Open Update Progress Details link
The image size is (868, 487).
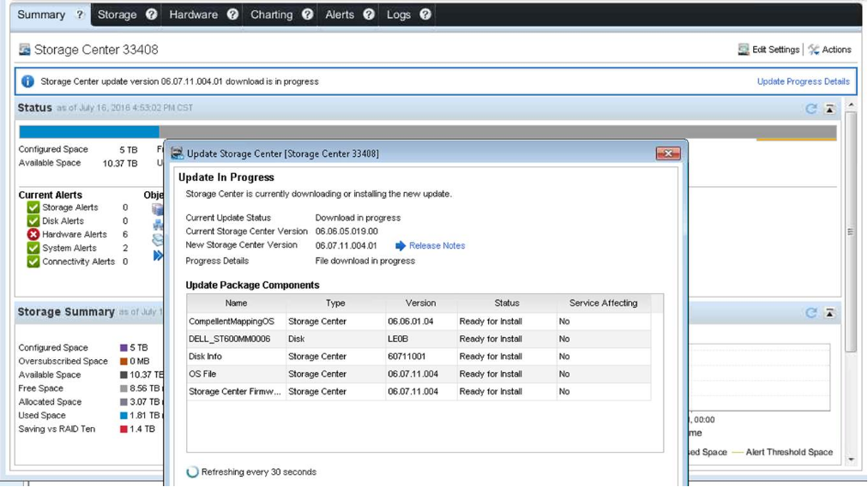pos(803,81)
